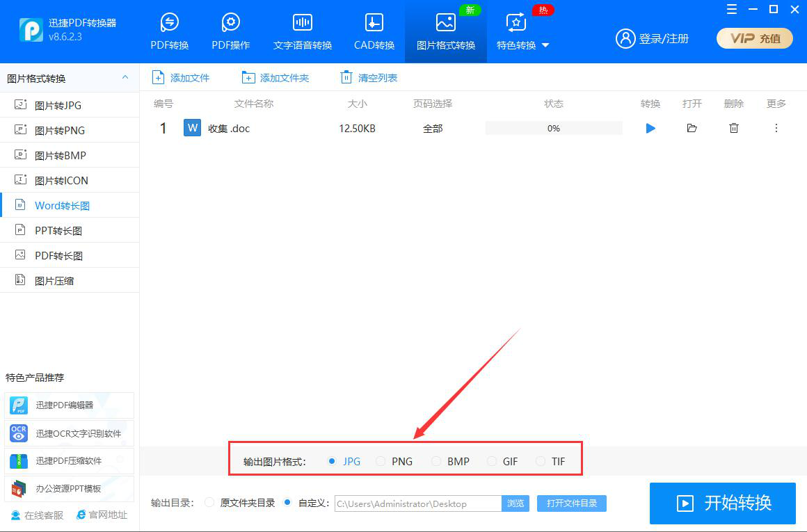The width and height of the screenshot is (807, 532).
Task: Click 在线客服 link
Action: 38,515
